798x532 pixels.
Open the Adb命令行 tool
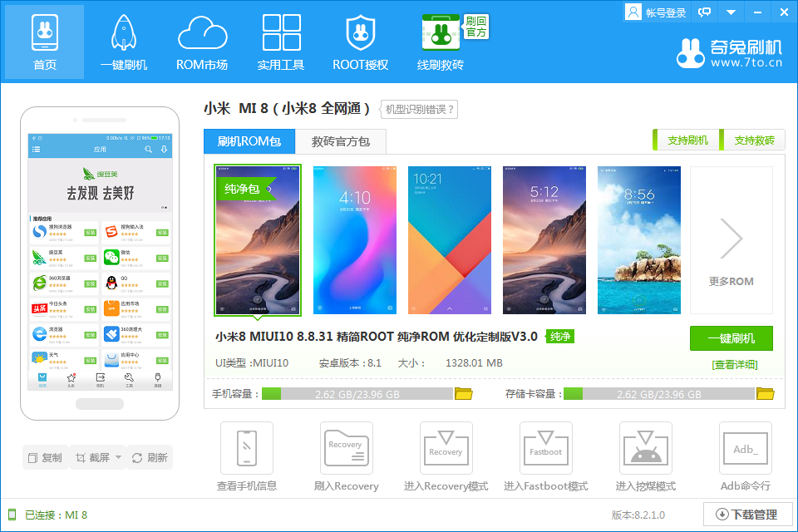tap(745, 449)
